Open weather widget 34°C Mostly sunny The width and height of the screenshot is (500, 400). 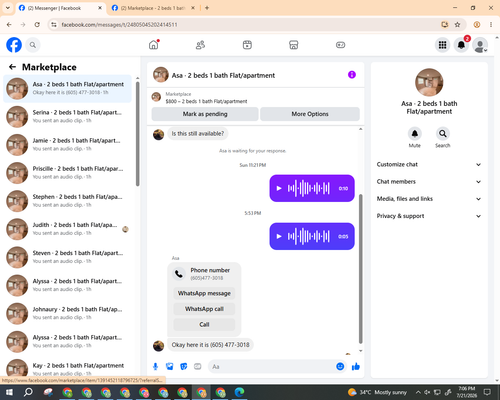377,392
